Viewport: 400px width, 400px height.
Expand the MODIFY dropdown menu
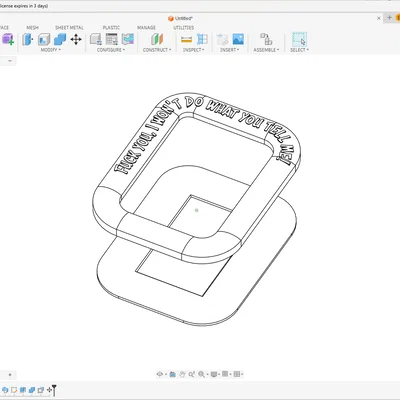click(x=51, y=50)
